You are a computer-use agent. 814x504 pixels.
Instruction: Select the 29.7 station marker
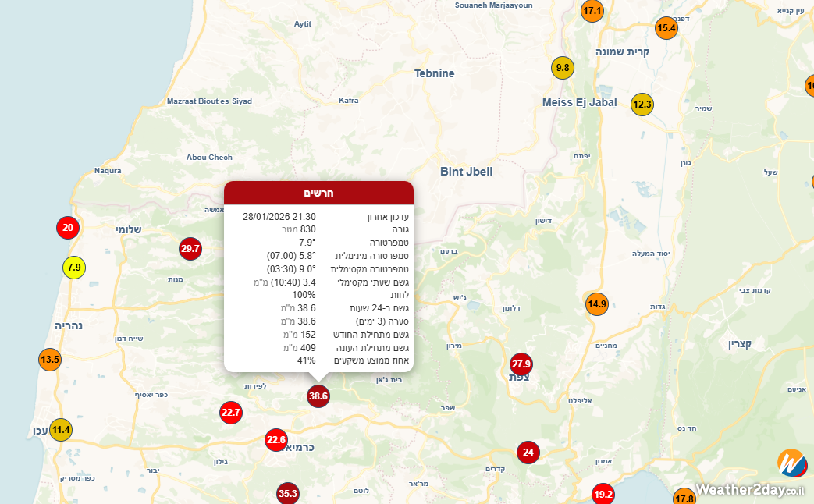click(190, 249)
